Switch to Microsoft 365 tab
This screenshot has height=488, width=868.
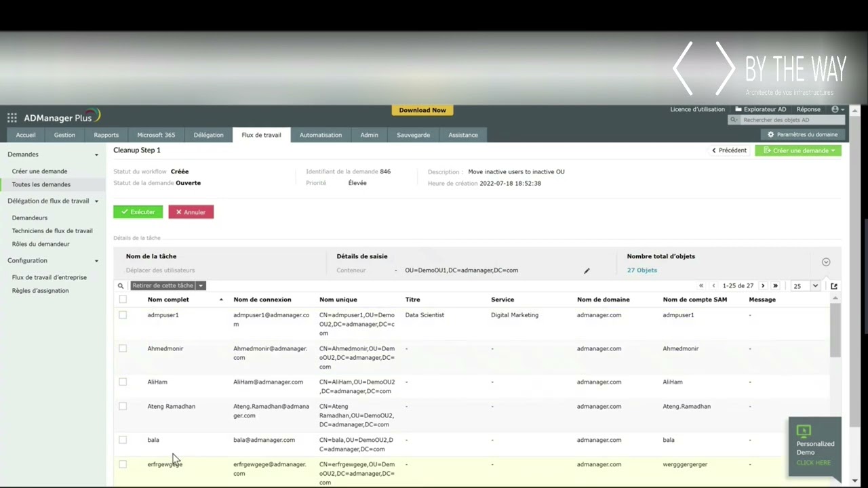pos(156,135)
